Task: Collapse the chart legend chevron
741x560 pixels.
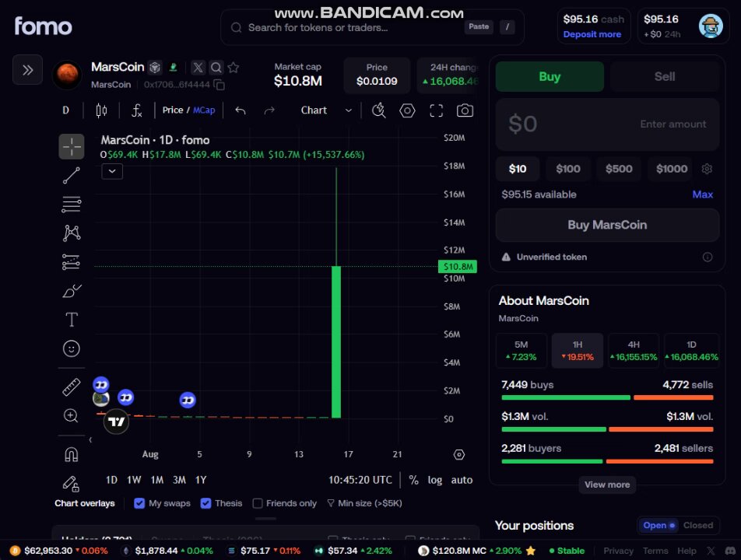Action: 112,171
